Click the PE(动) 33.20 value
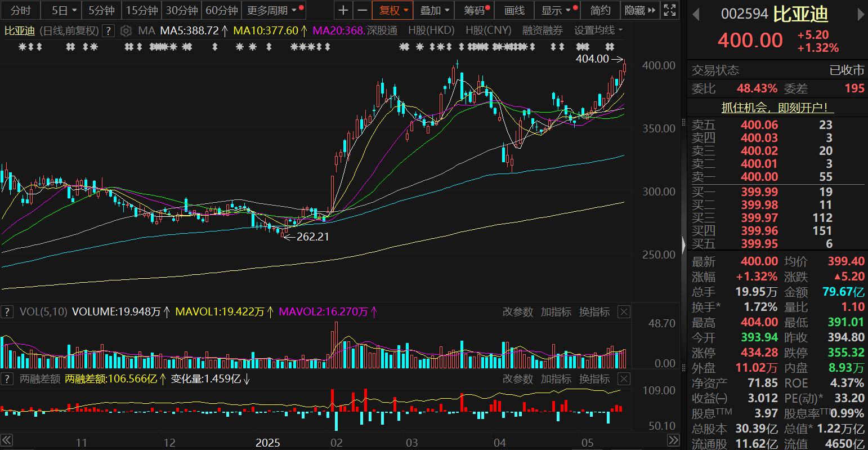The image size is (868, 450). [849, 398]
